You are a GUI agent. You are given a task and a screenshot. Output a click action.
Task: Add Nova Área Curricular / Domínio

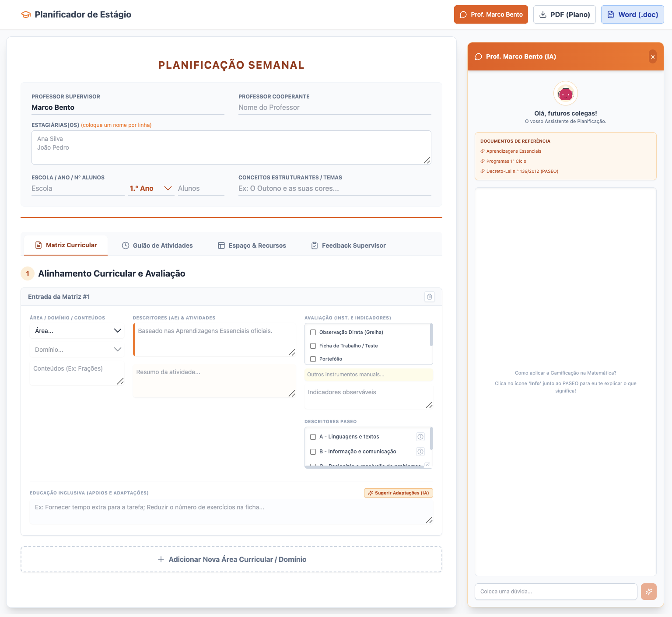231,559
